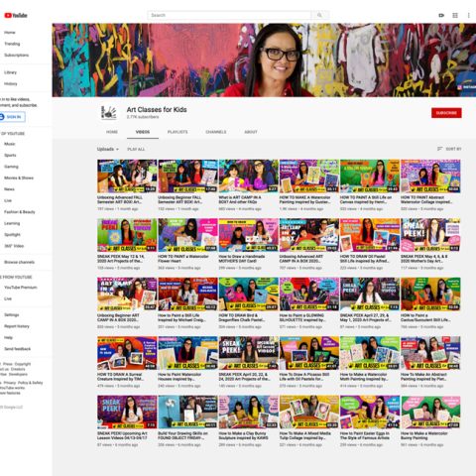The height and width of the screenshot is (476, 476).
Task: Open the create video camera icon
Action: (x=441, y=15)
